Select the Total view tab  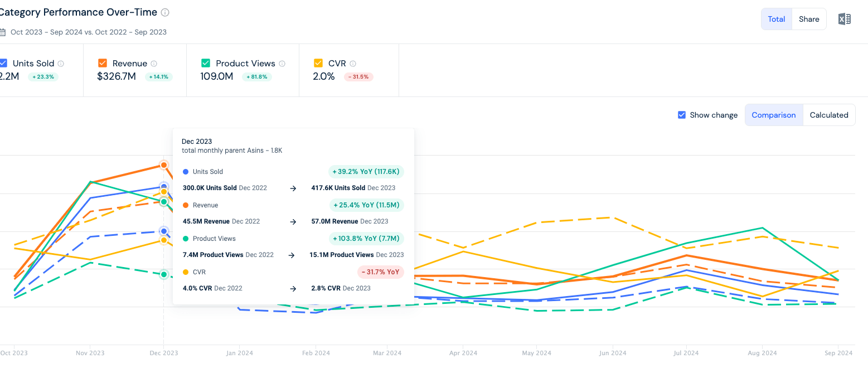[776, 19]
